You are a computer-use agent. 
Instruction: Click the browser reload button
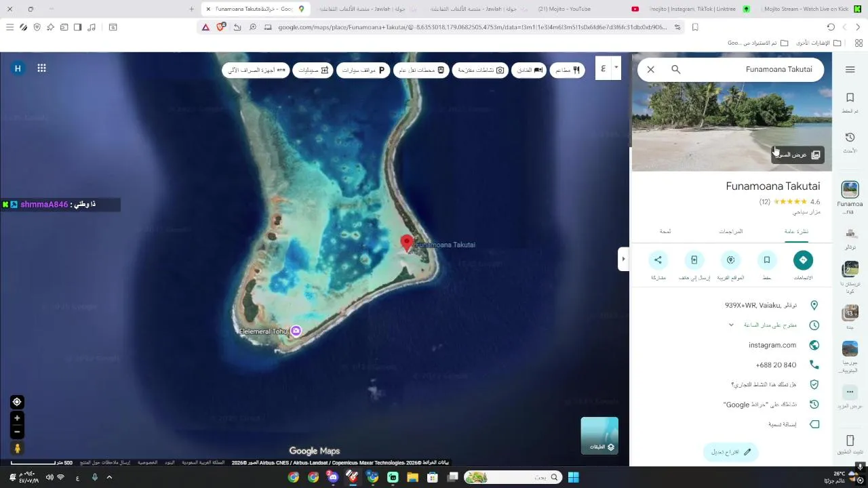(x=831, y=27)
